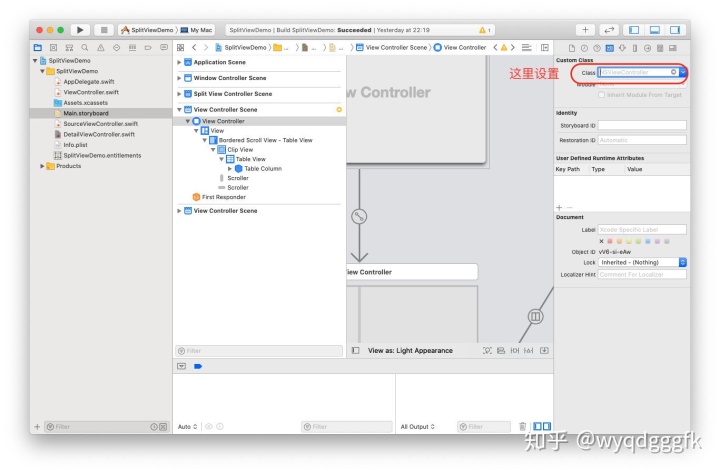The height and width of the screenshot is (473, 720).
Task: Open the breakpoint navigator tab
Action: [x=148, y=47]
